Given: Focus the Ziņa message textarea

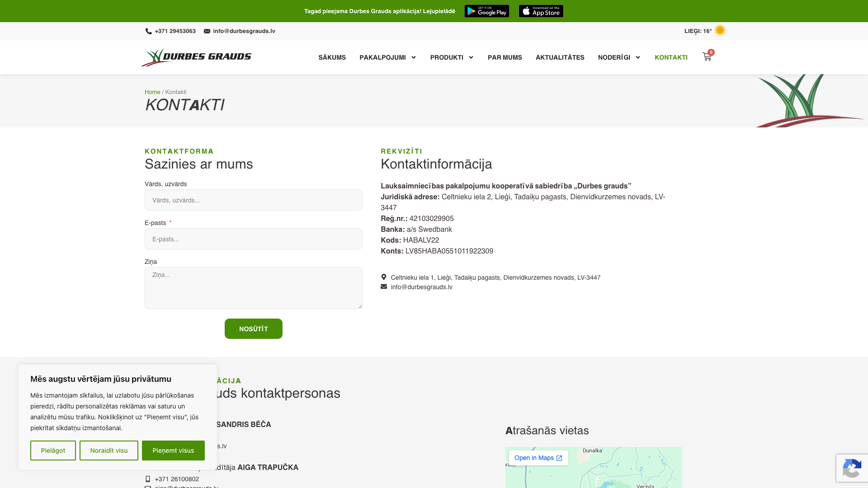Looking at the screenshot, I should (x=254, y=288).
